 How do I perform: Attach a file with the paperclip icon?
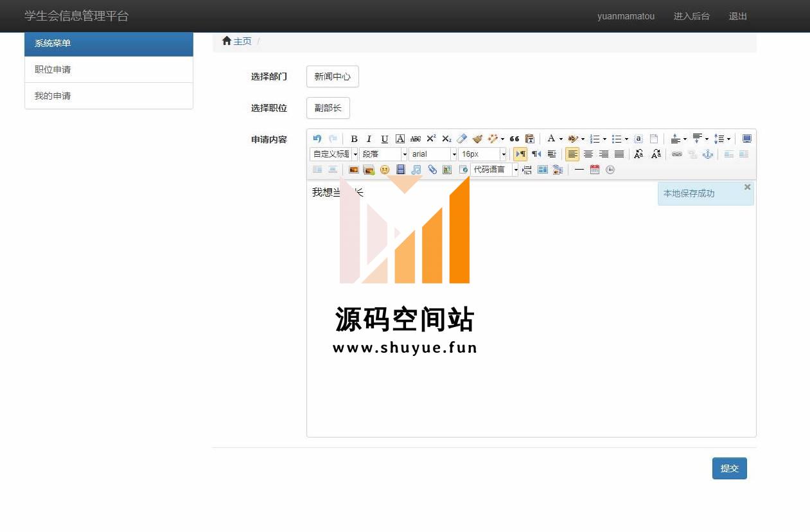pyautogui.click(x=432, y=170)
